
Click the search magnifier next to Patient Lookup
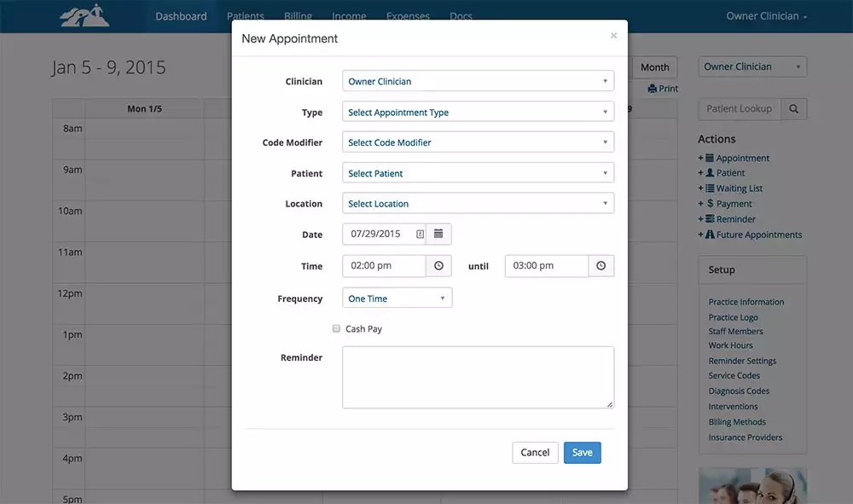tap(793, 109)
